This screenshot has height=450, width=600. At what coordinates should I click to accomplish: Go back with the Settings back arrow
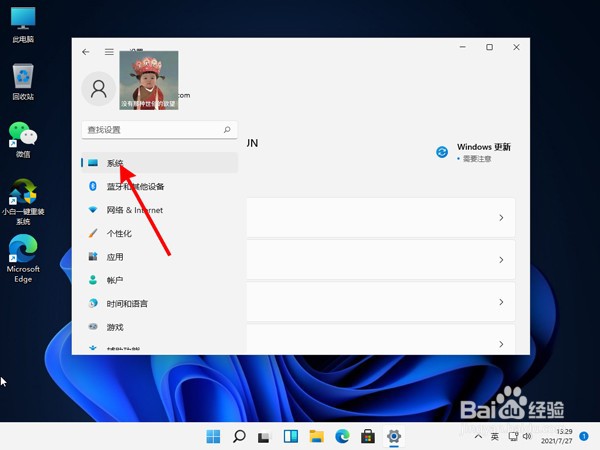(x=86, y=52)
